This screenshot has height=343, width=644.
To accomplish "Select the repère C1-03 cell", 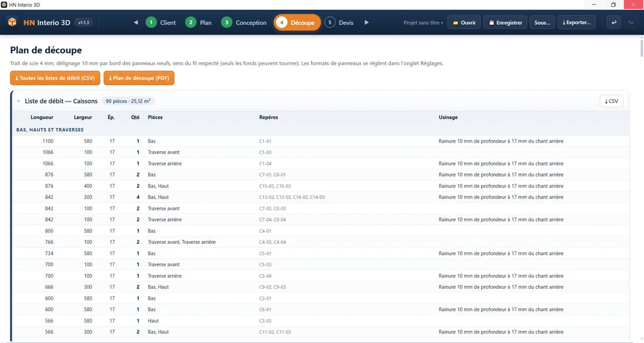I will 265,152.
